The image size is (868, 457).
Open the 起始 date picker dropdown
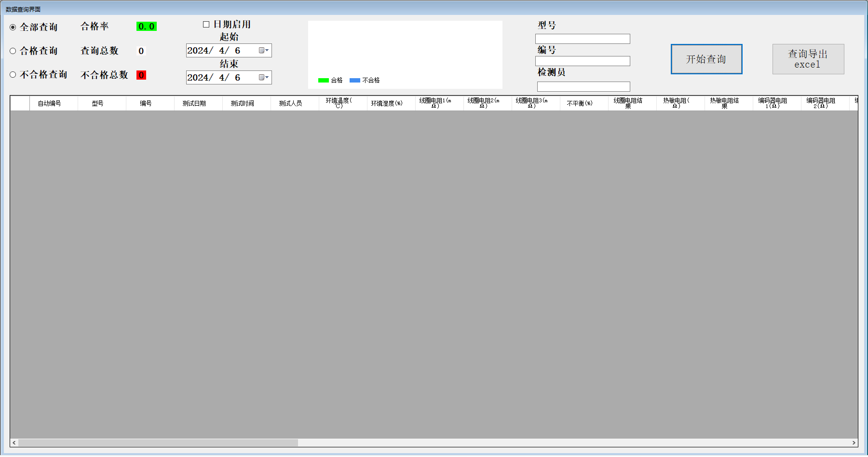point(264,51)
